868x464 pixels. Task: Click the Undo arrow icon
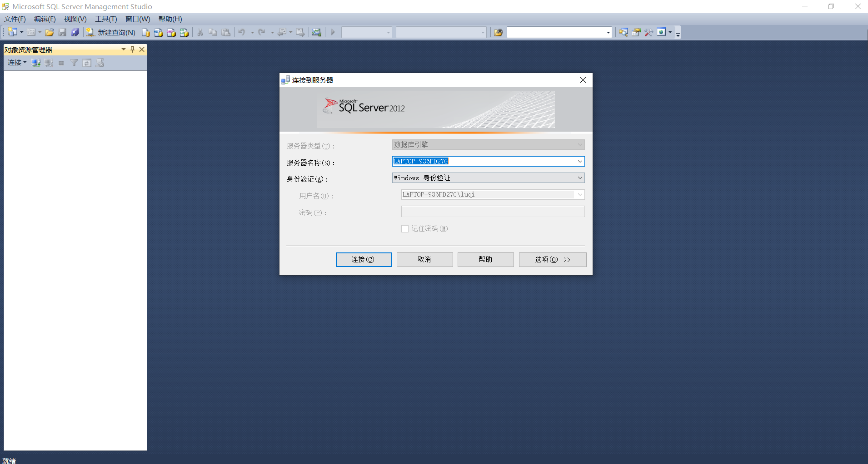[242, 32]
